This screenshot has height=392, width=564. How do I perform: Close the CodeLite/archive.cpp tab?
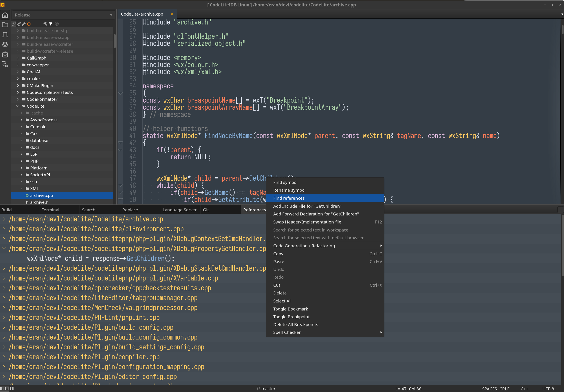172,14
